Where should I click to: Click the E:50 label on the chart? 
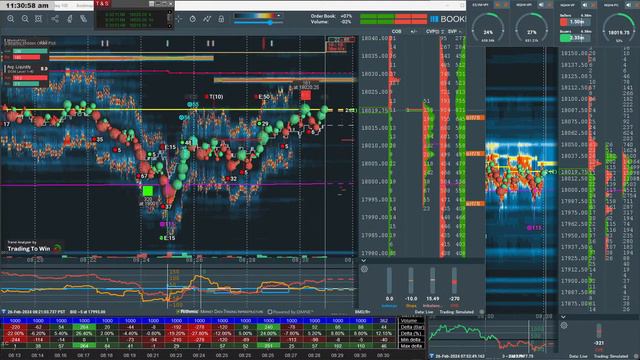(264, 97)
